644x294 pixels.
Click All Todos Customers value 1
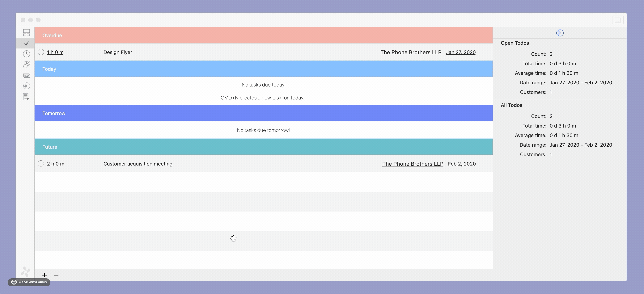point(551,154)
